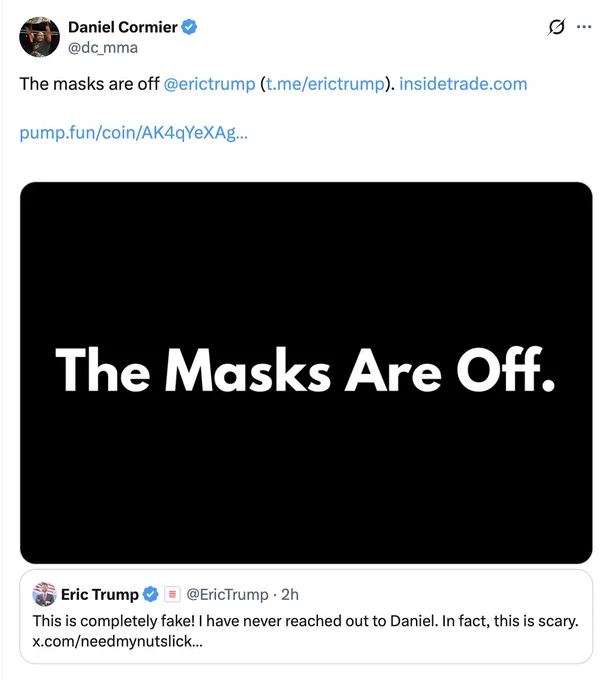Viewport: 601px width, 680px height.
Task: Click 'The masks are off' post text
Action: [89, 84]
